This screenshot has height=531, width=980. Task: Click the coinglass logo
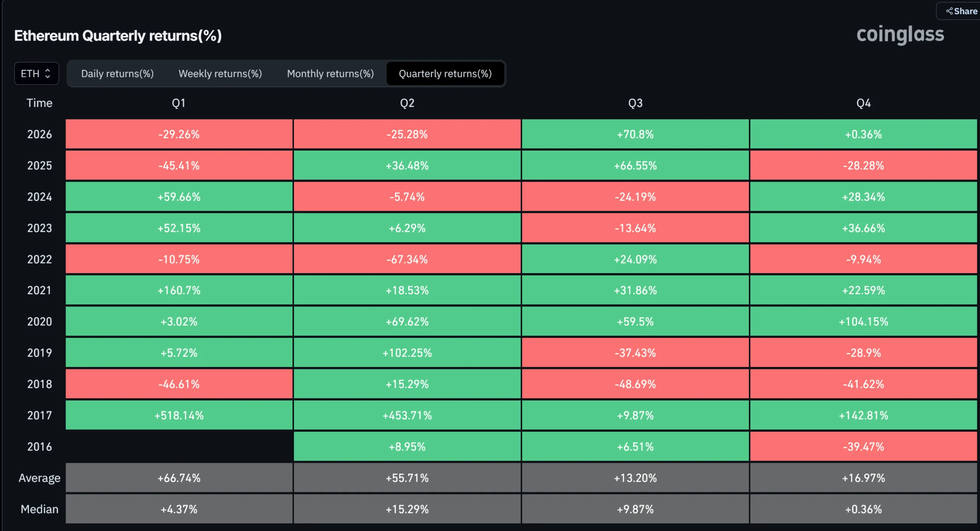point(900,34)
